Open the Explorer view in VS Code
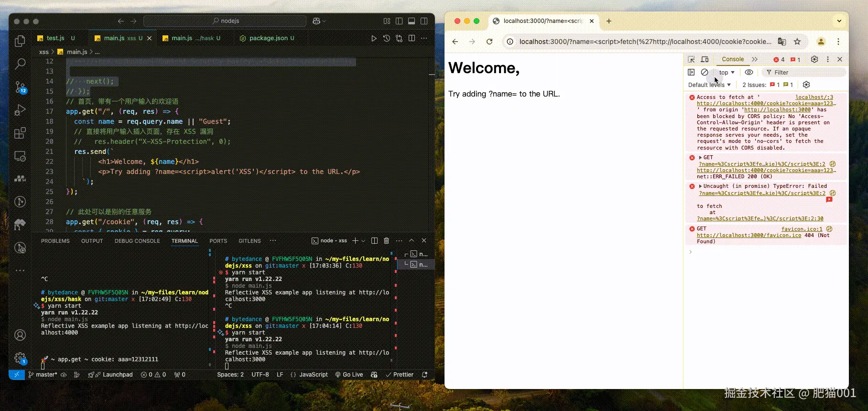Image resolution: width=868 pixels, height=411 pixels. [x=20, y=41]
